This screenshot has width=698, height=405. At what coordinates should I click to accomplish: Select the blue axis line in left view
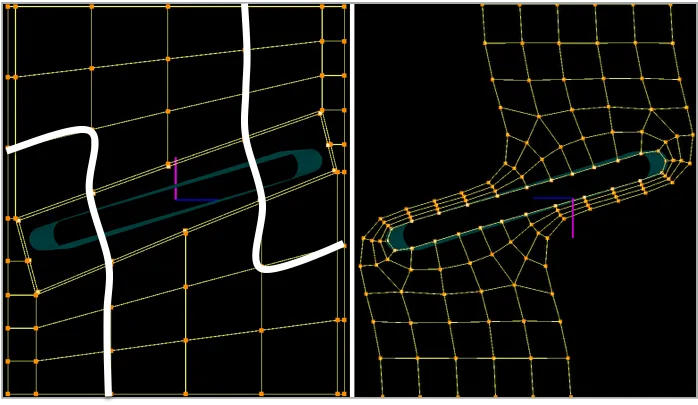[196, 199]
